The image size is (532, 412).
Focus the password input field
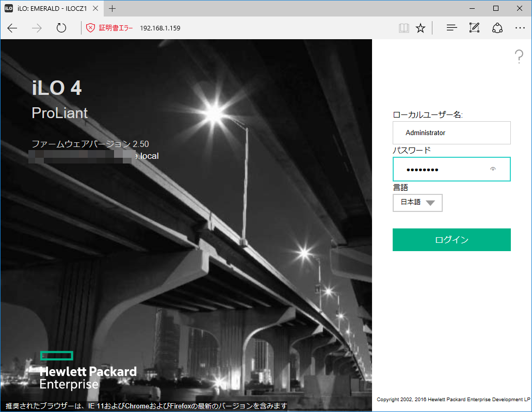(452, 169)
